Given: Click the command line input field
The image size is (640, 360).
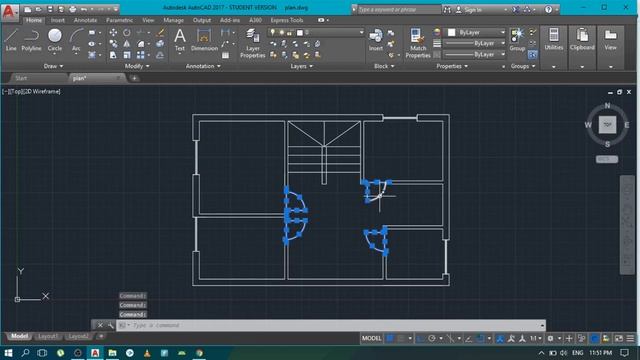Looking at the screenshot, I should pyautogui.click(x=331, y=325).
